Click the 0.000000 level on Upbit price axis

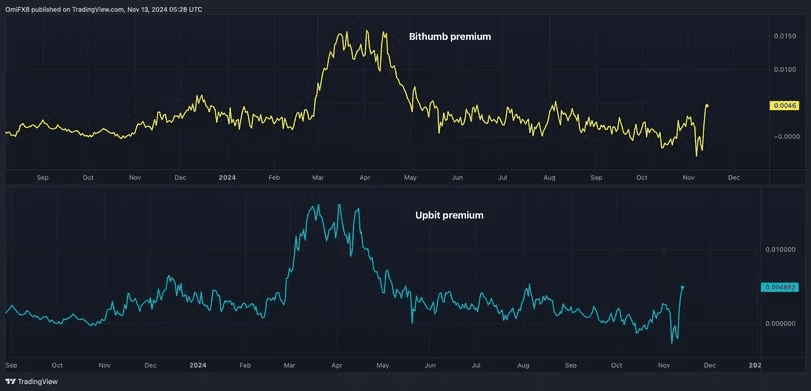(x=778, y=324)
